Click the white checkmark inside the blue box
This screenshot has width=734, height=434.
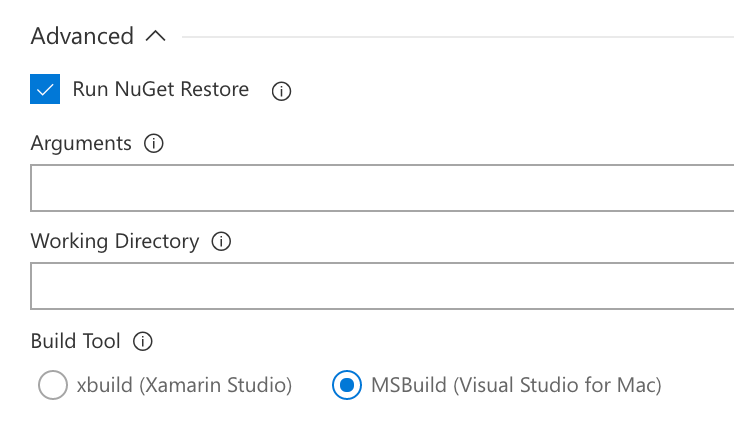(x=45, y=89)
